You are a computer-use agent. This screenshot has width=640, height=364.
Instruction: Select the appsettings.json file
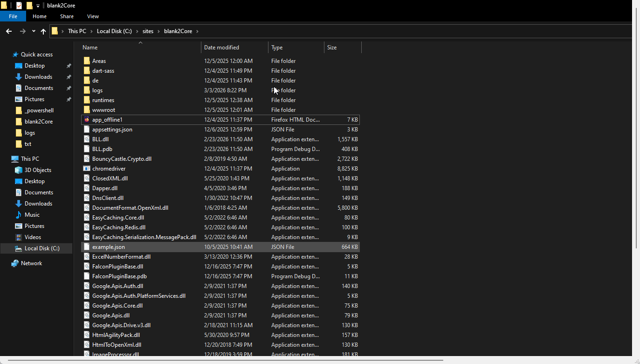[x=112, y=130]
